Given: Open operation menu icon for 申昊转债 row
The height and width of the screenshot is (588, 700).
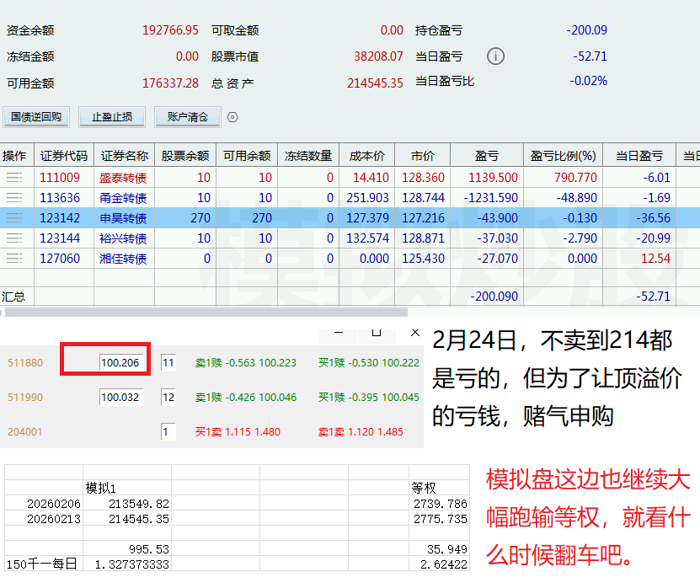Looking at the screenshot, I should tap(14, 218).
